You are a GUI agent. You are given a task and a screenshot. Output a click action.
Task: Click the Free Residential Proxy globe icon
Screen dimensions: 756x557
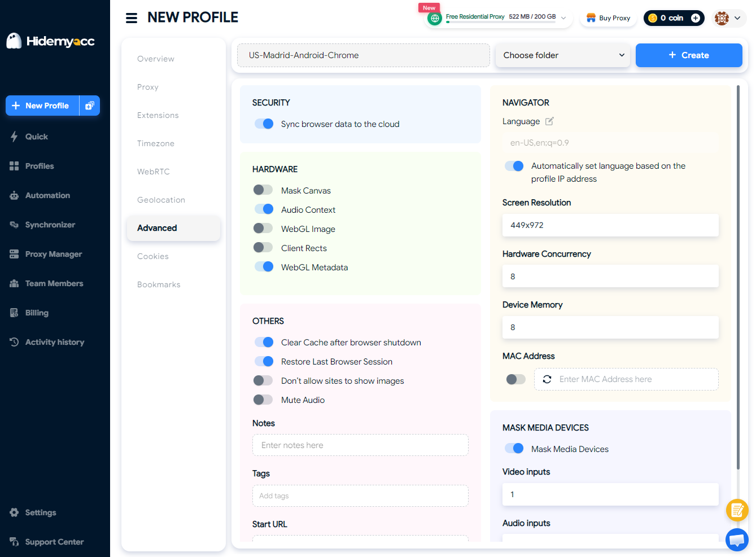click(x=435, y=19)
